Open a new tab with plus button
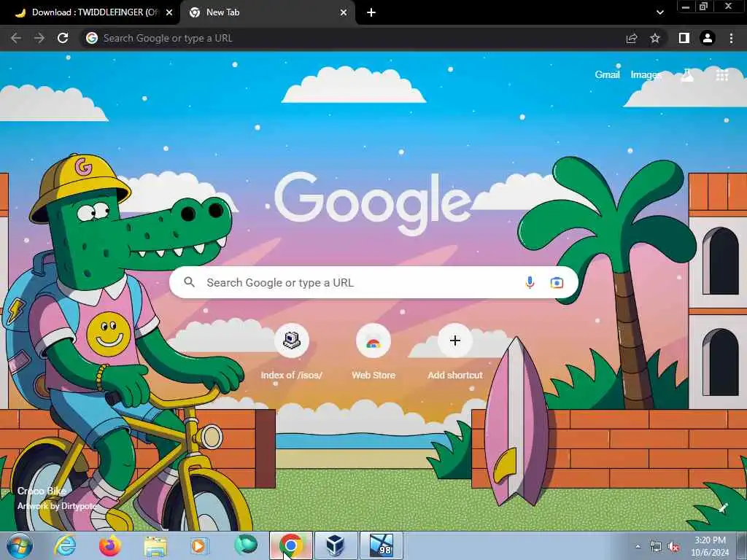The image size is (747, 560). point(371,12)
